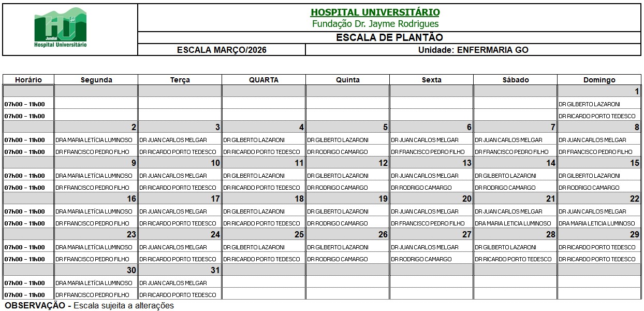The width and height of the screenshot is (644, 311).
Task: Click the Hospital Universitário logo
Action: [x=61, y=29]
